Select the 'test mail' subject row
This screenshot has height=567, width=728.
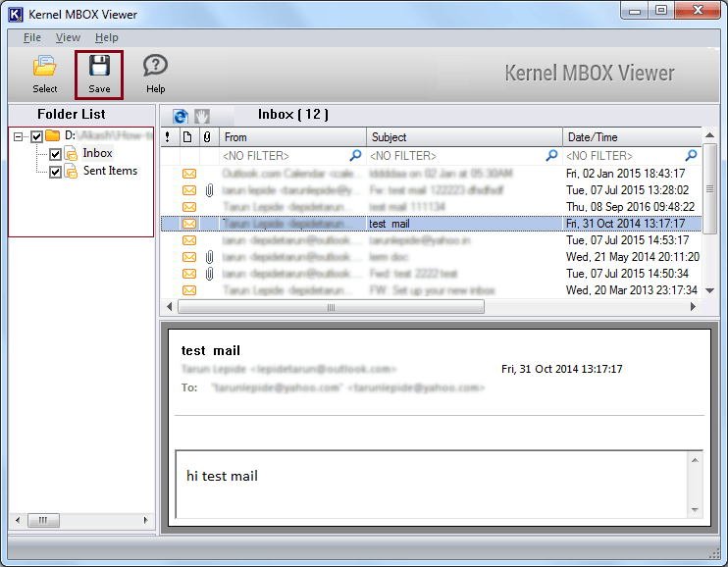coord(431,224)
